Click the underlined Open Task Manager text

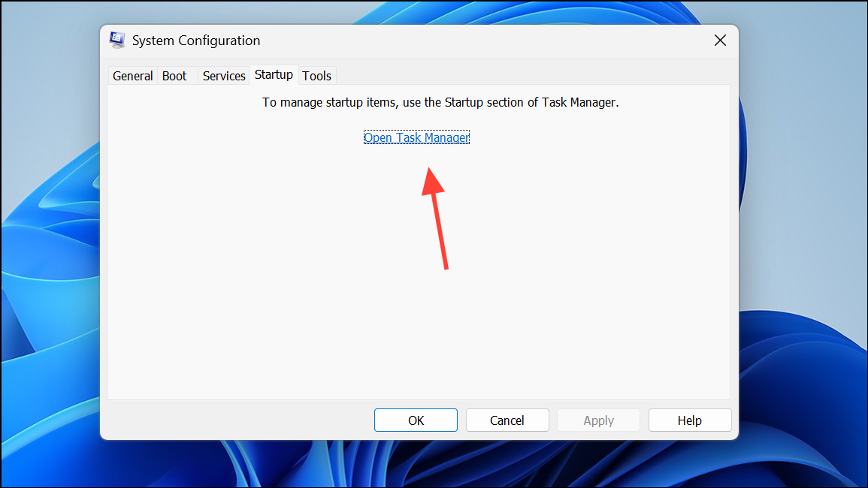[x=416, y=137]
